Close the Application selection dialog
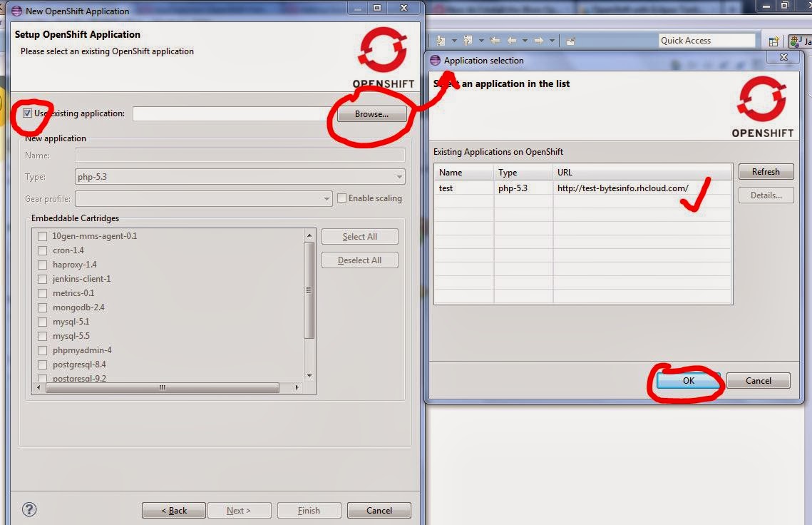The image size is (812, 525). point(784,57)
